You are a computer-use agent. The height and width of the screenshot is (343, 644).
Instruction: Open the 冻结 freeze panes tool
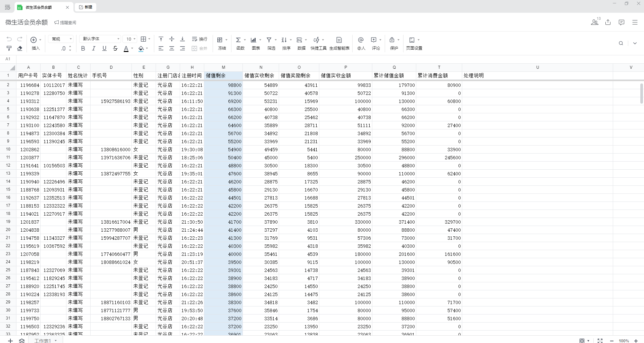[x=222, y=43]
